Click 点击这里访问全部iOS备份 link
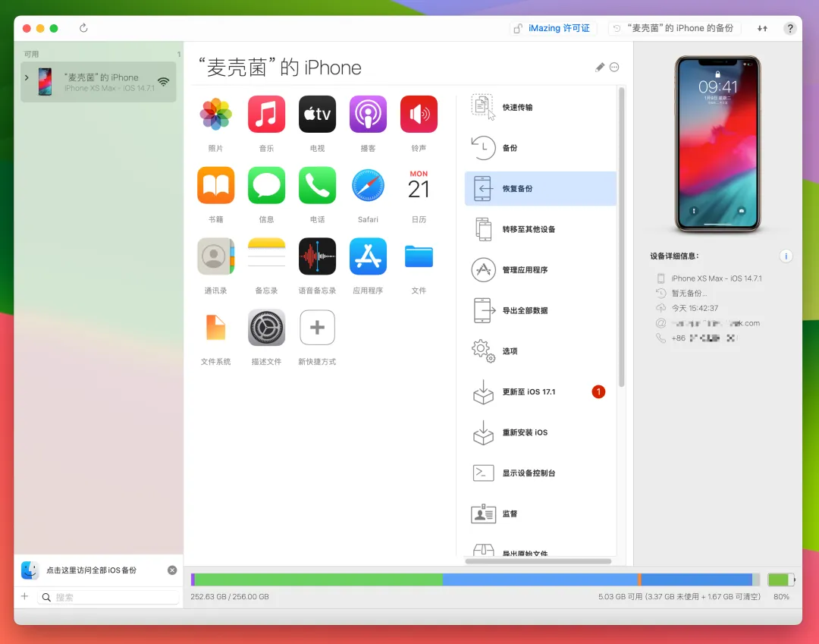 pyautogui.click(x=92, y=570)
